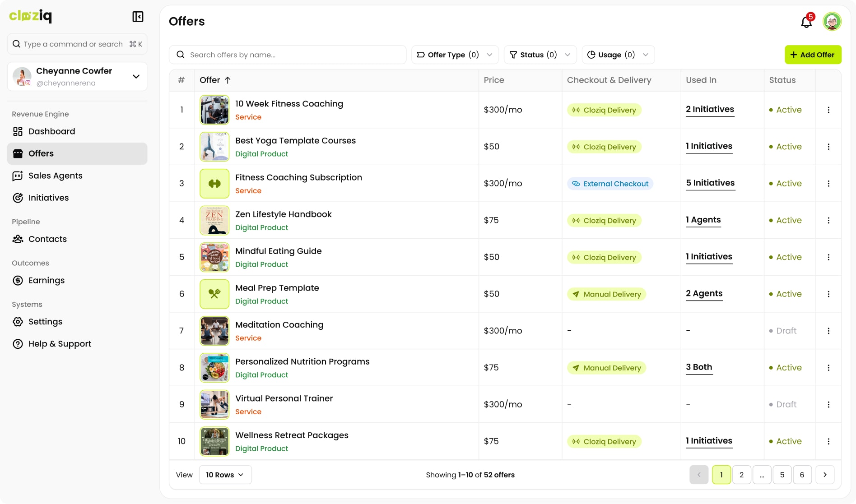This screenshot has width=856, height=504.
Task: Open Settings page
Action: coord(77,322)
